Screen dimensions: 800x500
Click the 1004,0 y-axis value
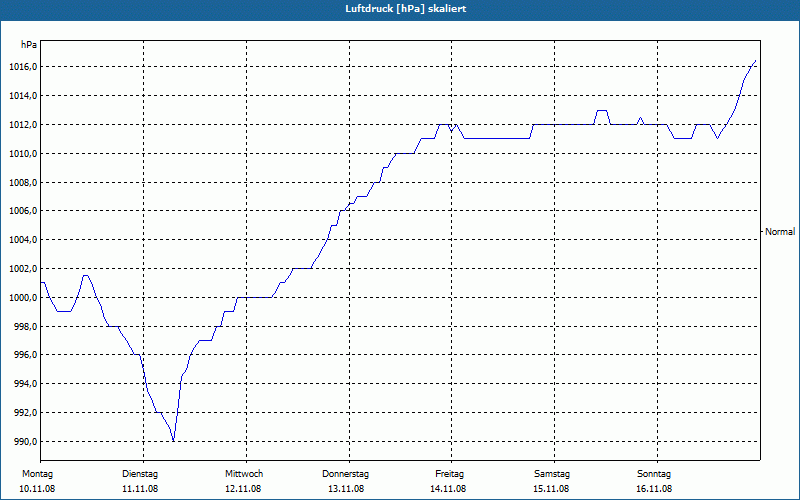coord(23,240)
